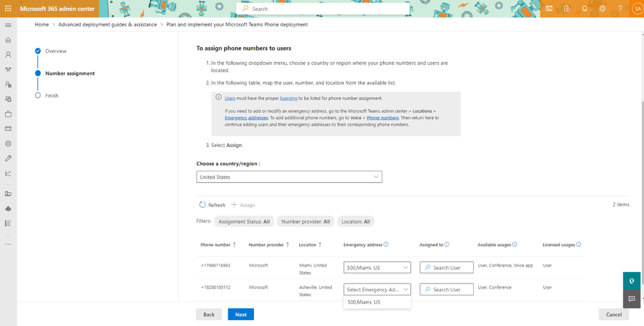
Task: Open the list-style icon in sidebar
Action: point(8,224)
